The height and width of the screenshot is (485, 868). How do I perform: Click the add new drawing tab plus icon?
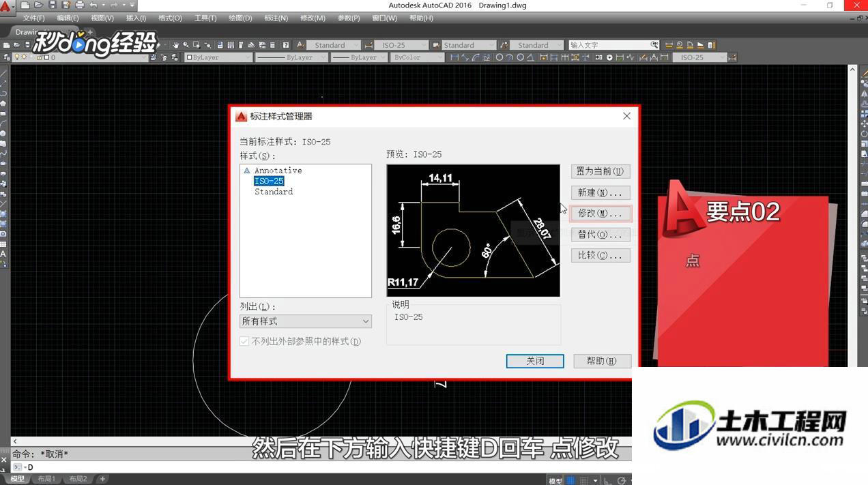pos(90,32)
